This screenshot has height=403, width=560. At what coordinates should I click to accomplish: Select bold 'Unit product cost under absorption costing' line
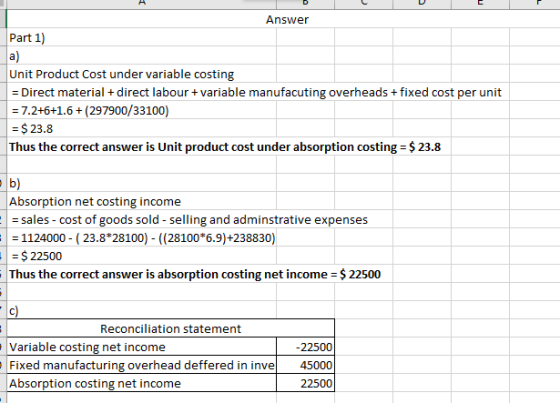(x=225, y=147)
